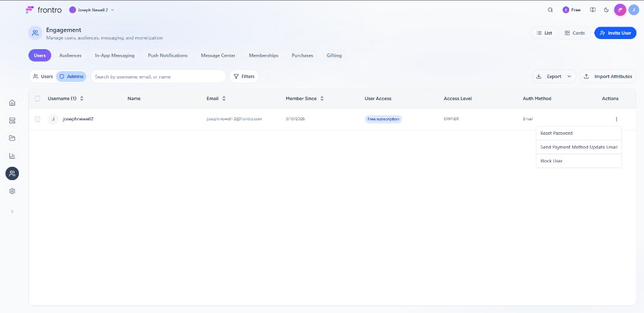Open the search magnifier in the top bar
This screenshot has height=313, width=644.
pyautogui.click(x=550, y=10)
